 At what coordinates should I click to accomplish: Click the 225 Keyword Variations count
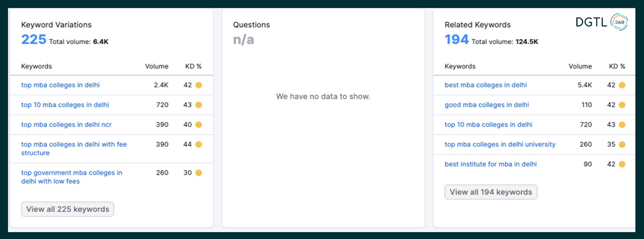point(34,39)
